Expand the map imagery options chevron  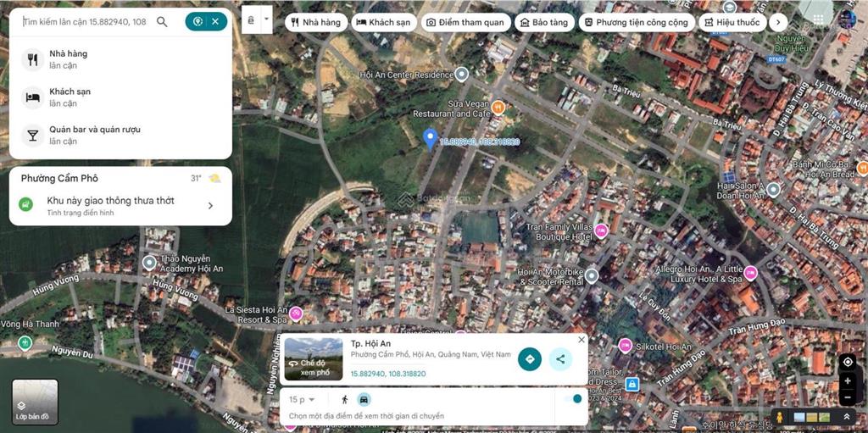[845, 417]
